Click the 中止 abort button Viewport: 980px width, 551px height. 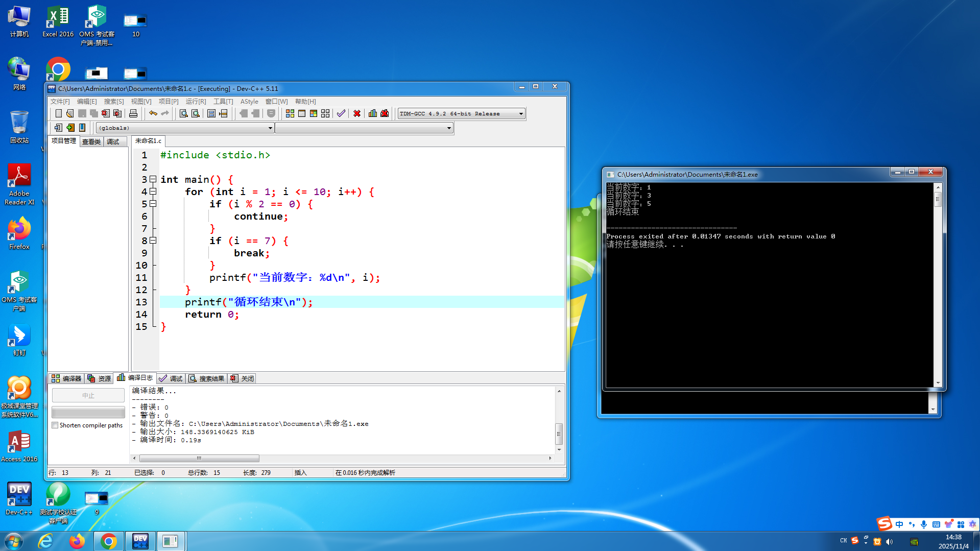click(x=88, y=396)
